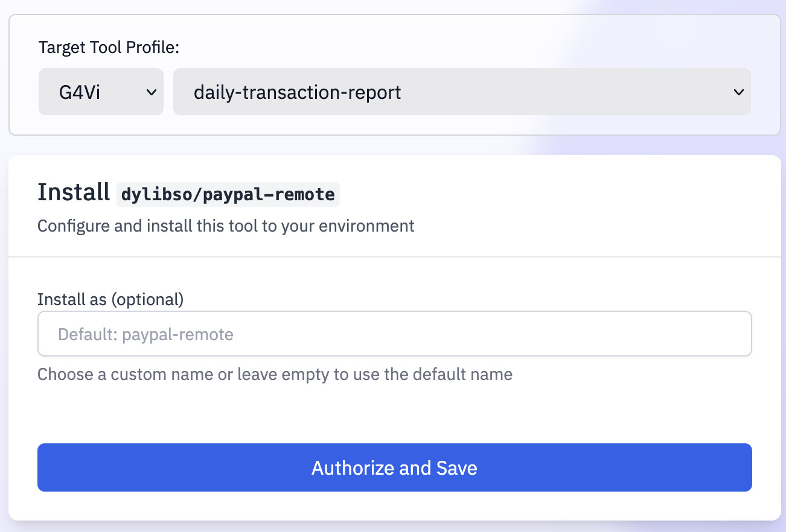Click the word "Authorize" on the blue button

[350, 468]
